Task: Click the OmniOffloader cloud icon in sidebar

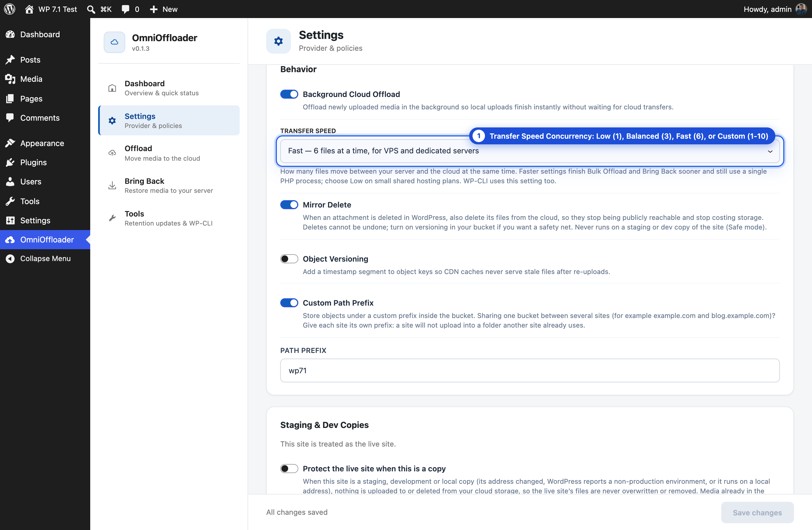Action: point(10,240)
